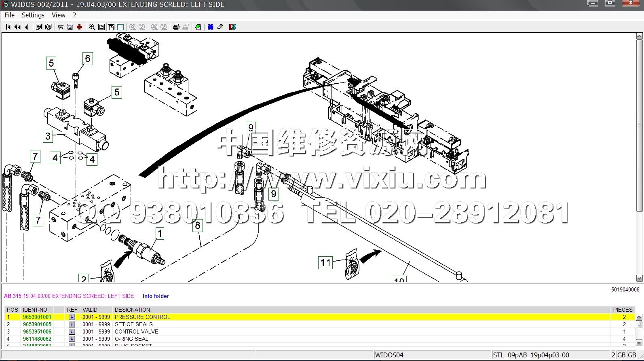
Task: Click the magnifier zoom-in tool
Action: pos(92,27)
